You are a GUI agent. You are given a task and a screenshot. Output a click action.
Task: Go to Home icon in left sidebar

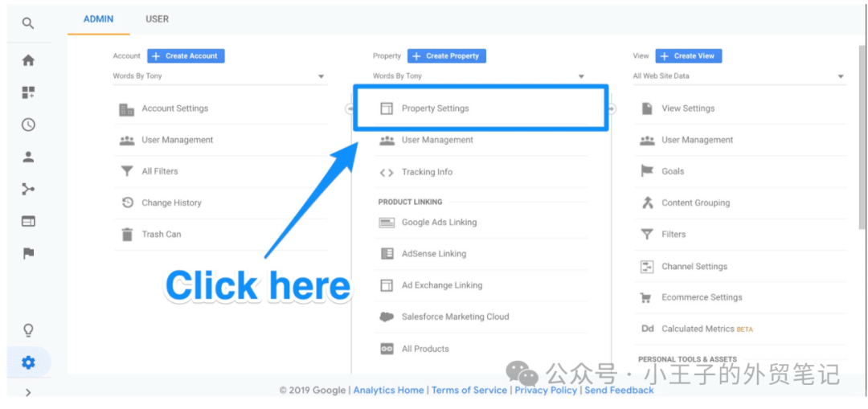(27, 60)
